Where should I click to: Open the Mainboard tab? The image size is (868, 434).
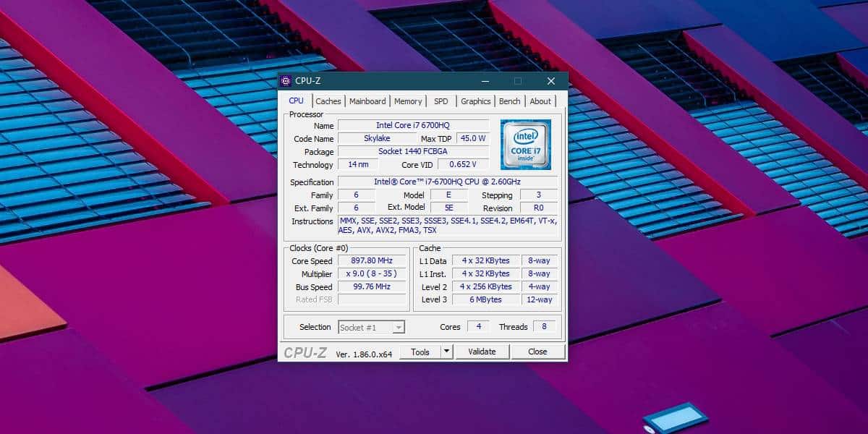[367, 101]
